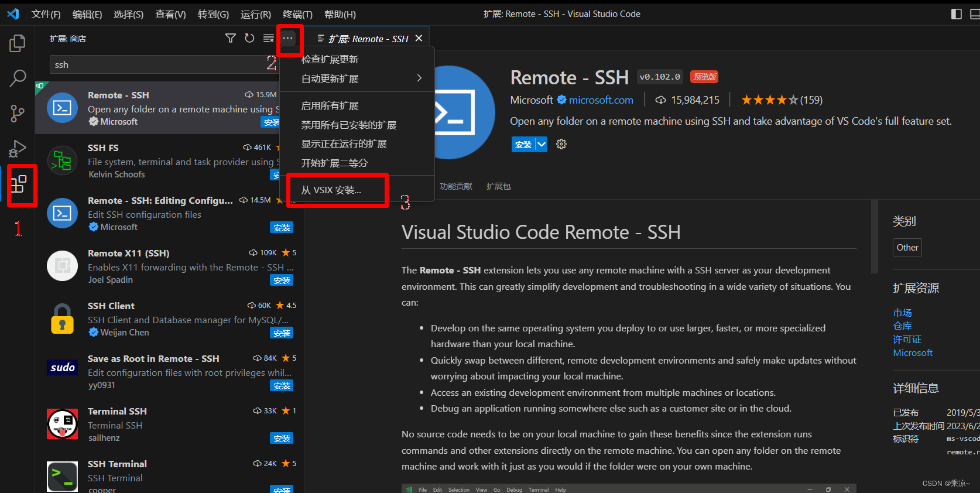Install Save as Root in Remote - SSH
Screen dimensions: 980x493
tap(282, 385)
